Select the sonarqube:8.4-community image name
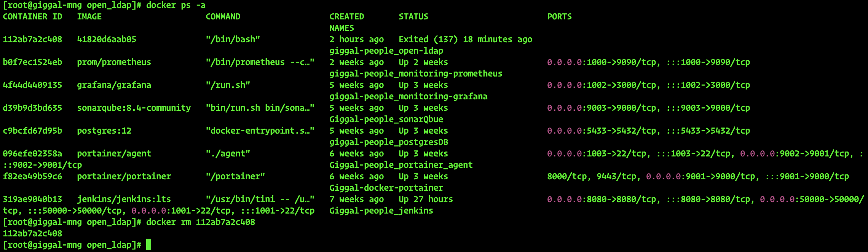Viewport: 868px width, 252px height. [x=134, y=108]
